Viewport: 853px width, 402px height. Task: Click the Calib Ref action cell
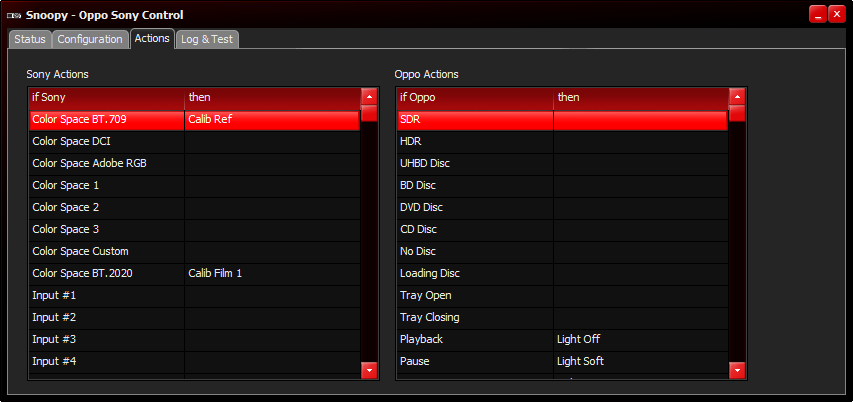[272, 120]
